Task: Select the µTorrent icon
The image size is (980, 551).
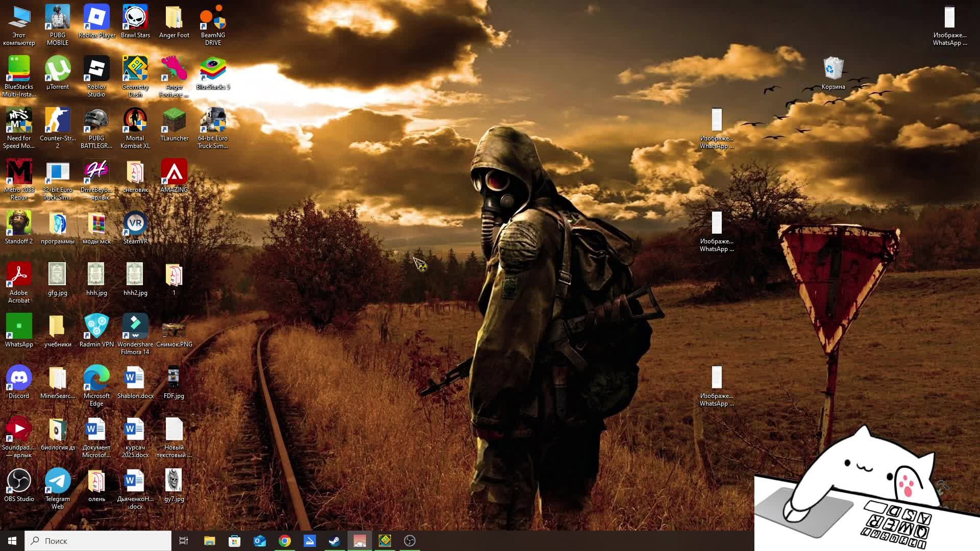Action: (58, 73)
